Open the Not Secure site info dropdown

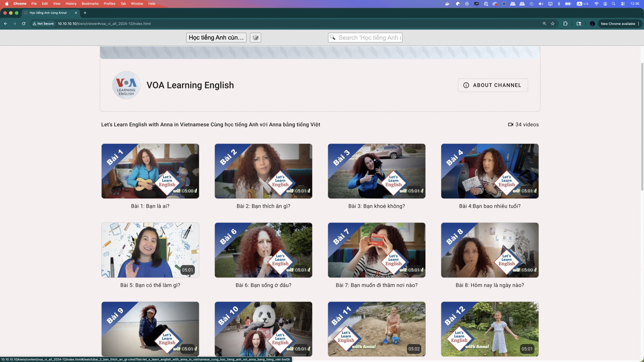coord(43,24)
